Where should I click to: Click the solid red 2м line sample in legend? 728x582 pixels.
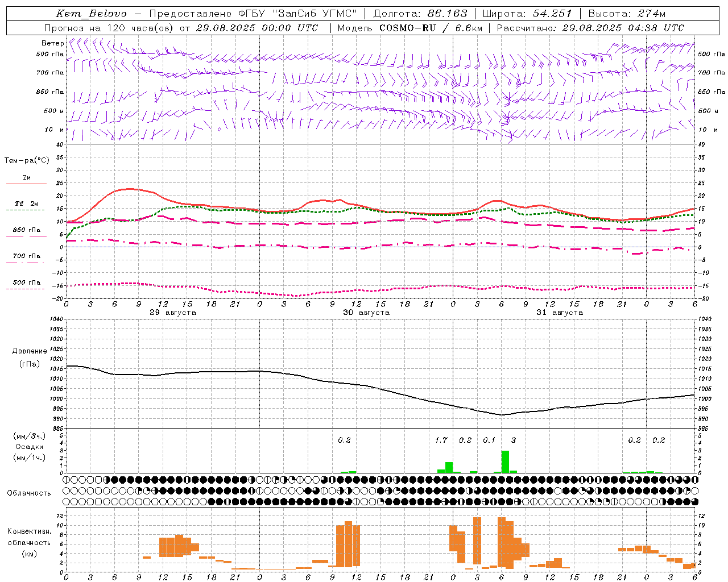pos(26,184)
